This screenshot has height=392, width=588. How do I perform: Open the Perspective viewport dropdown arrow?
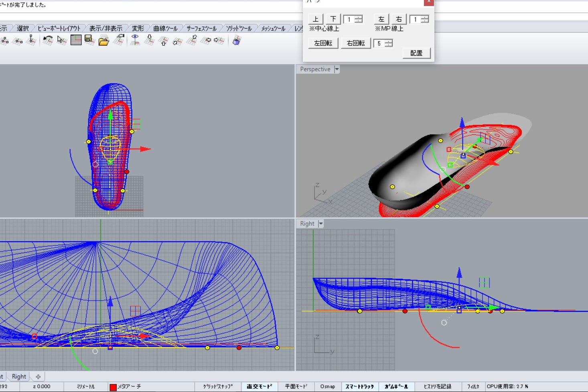coord(337,69)
